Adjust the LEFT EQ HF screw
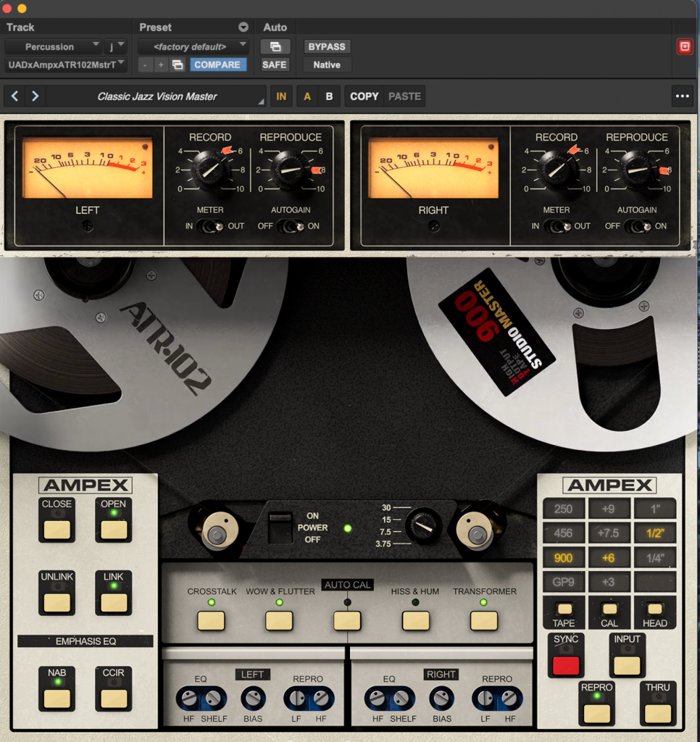 click(189, 698)
